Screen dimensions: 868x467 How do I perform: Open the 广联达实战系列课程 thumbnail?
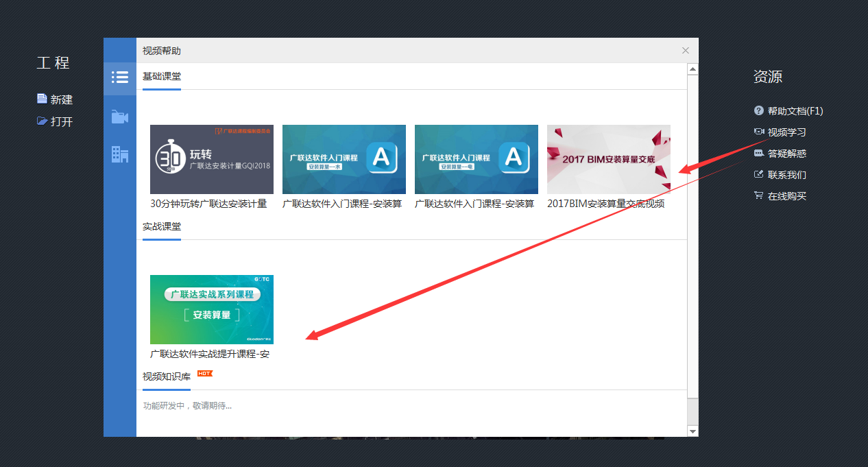tap(212, 309)
